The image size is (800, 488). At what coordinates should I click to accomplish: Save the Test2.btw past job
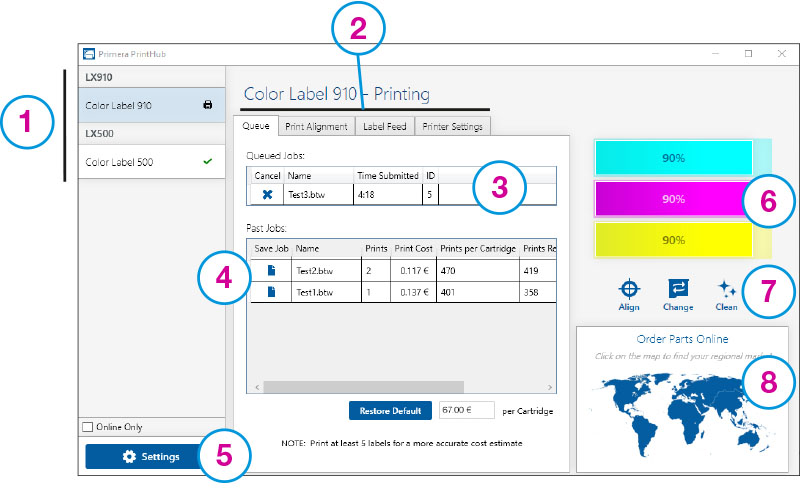(271, 270)
